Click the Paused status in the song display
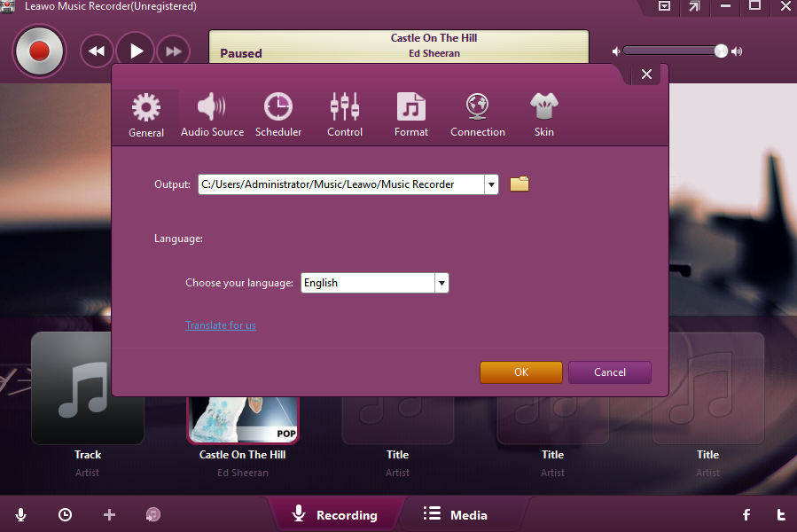The width and height of the screenshot is (797, 532). click(x=241, y=53)
